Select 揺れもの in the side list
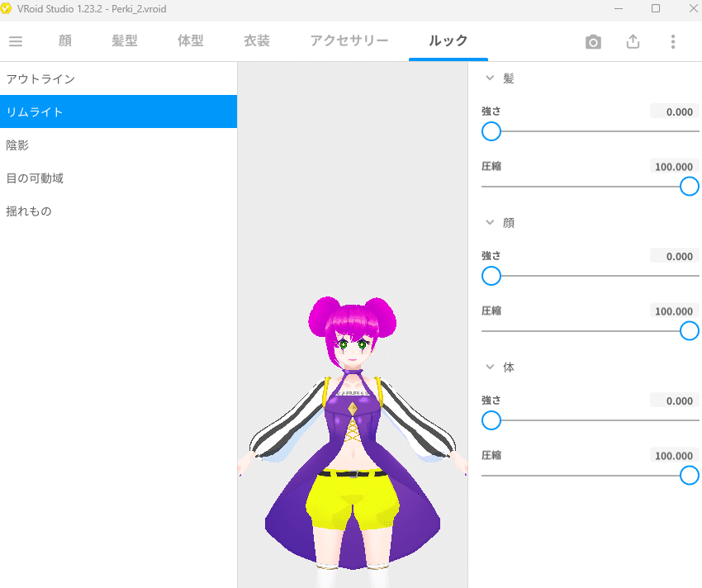This screenshot has width=702, height=588. (118, 211)
